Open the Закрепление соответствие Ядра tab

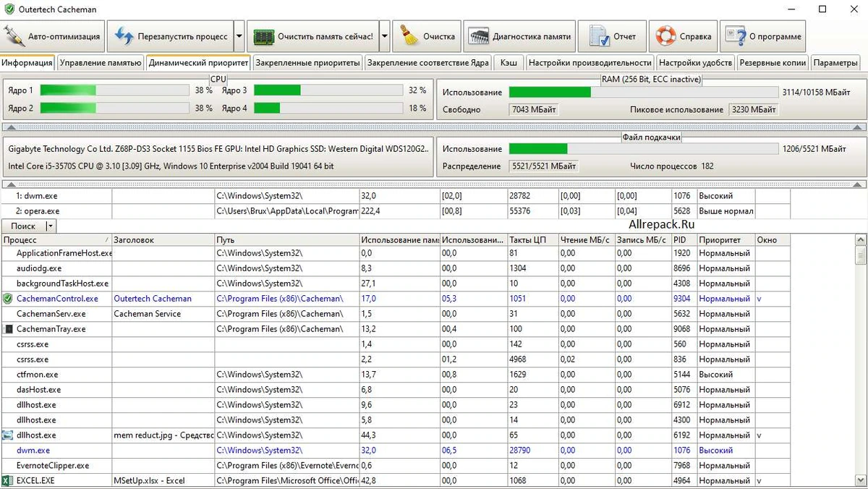(428, 63)
